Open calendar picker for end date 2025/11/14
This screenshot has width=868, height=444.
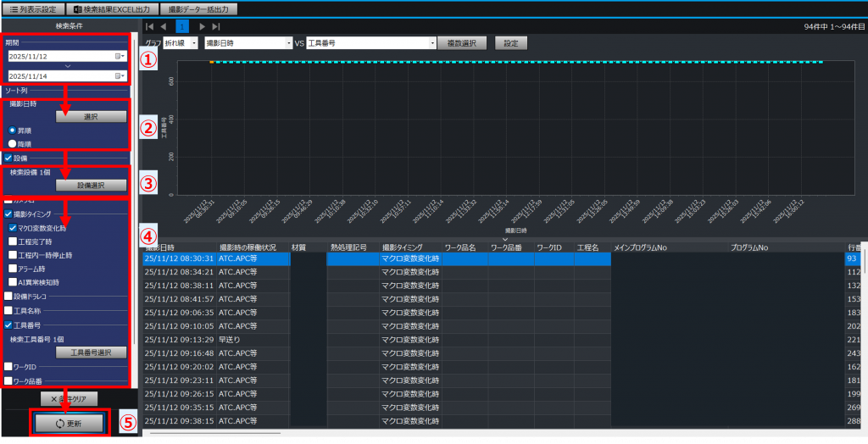120,75
